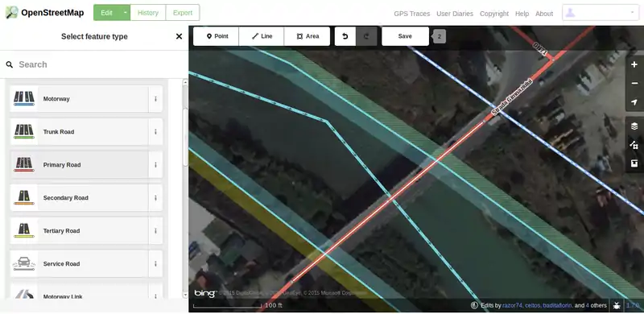Open the Export tab

pyautogui.click(x=183, y=13)
